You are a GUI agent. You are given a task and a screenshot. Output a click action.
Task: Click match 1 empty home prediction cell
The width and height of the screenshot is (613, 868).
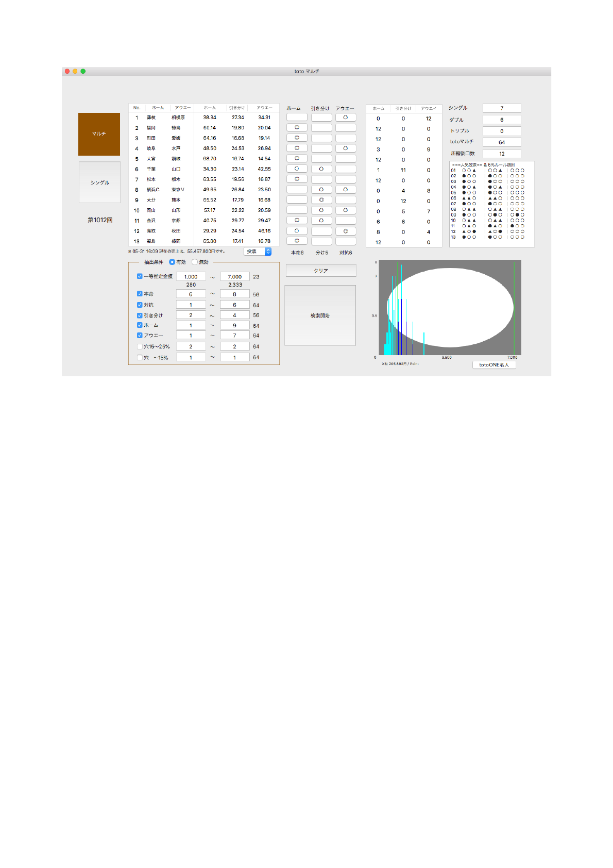[297, 118]
